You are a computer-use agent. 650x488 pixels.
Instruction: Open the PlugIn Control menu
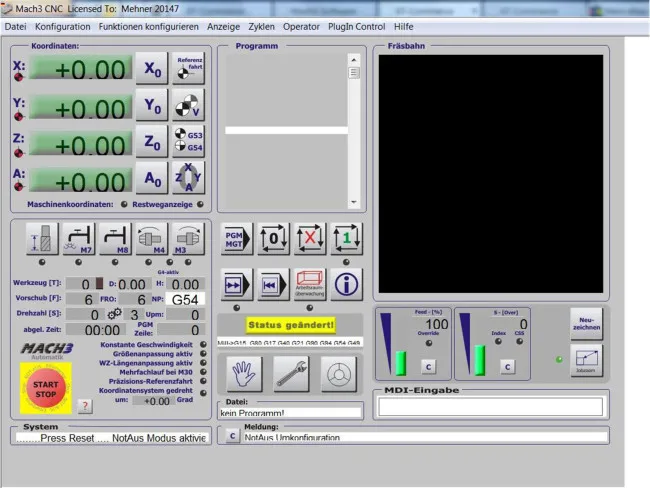click(x=357, y=27)
